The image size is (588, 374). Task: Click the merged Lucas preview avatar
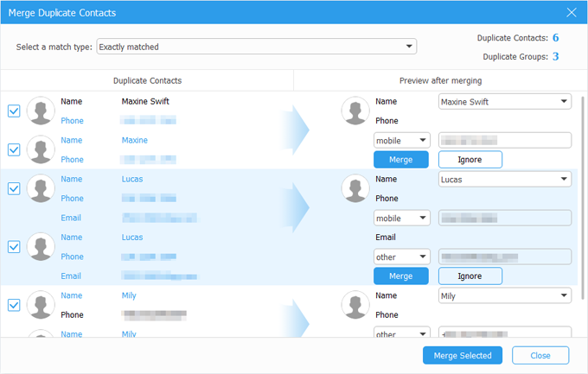355,188
